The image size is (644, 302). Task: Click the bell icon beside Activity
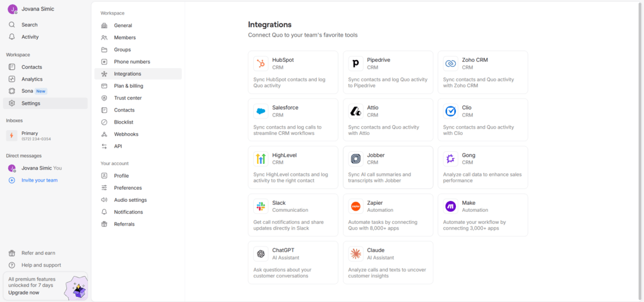pyautogui.click(x=12, y=37)
